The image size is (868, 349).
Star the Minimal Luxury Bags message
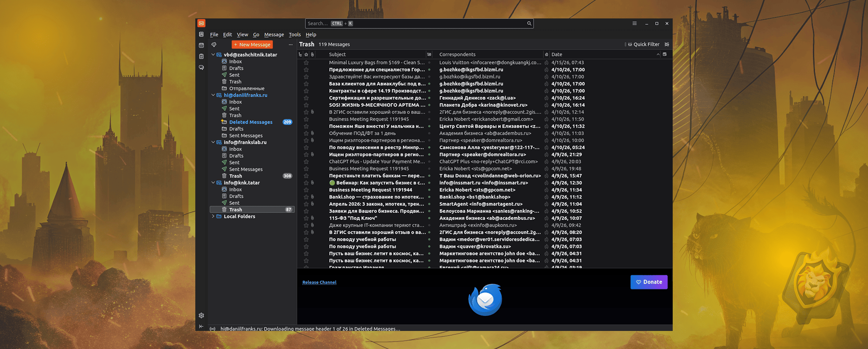306,63
